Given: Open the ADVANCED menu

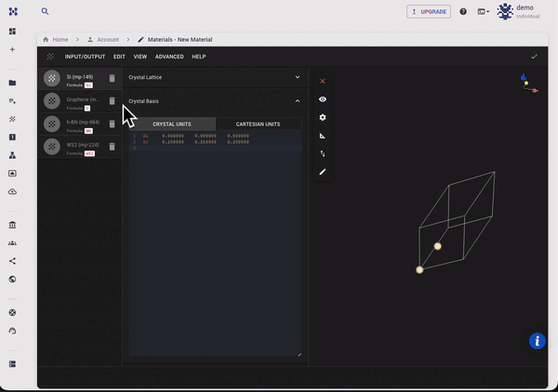Looking at the screenshot, I should [169, 57].
